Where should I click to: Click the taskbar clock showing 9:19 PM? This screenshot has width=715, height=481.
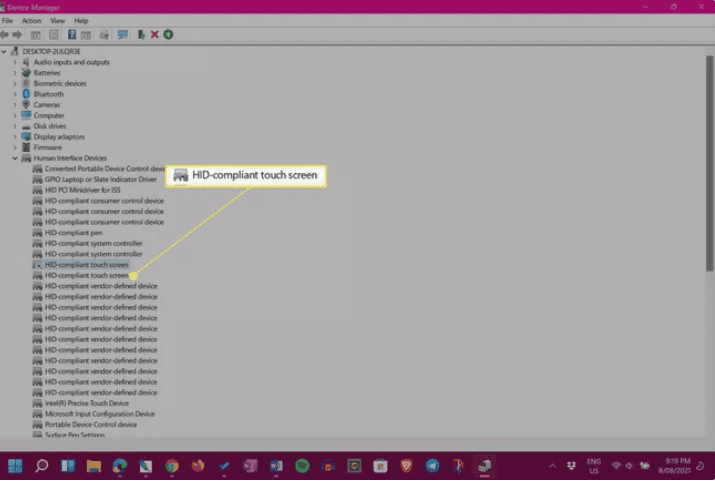pos(677,466)
